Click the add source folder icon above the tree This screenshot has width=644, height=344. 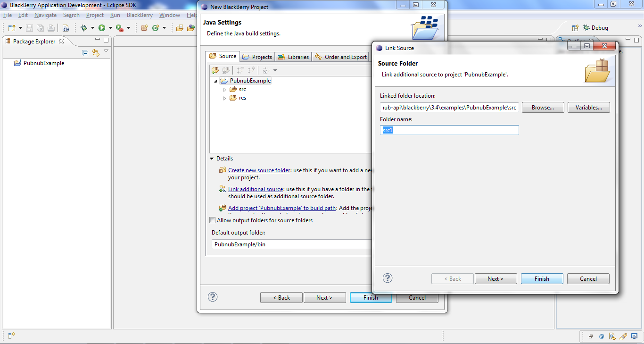[215, 70]
